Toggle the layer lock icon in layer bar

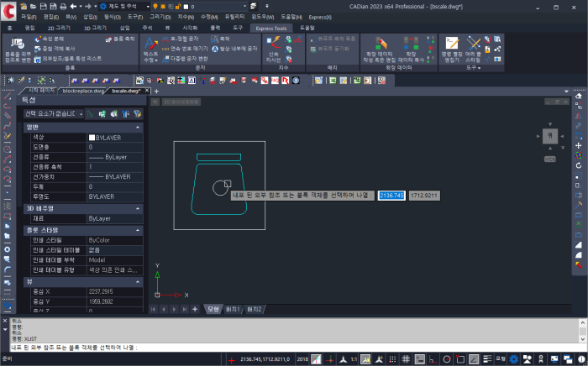tap(178, 7)
